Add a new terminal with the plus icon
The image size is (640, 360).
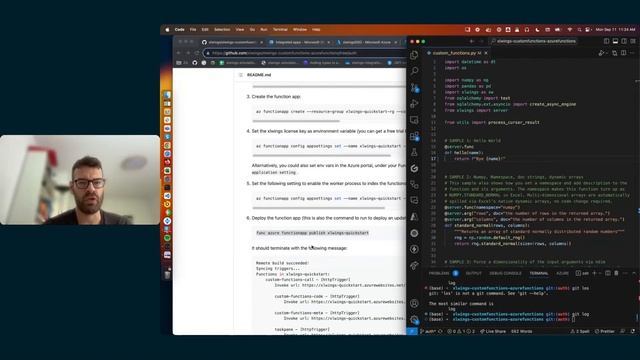(x=594, y=273)
